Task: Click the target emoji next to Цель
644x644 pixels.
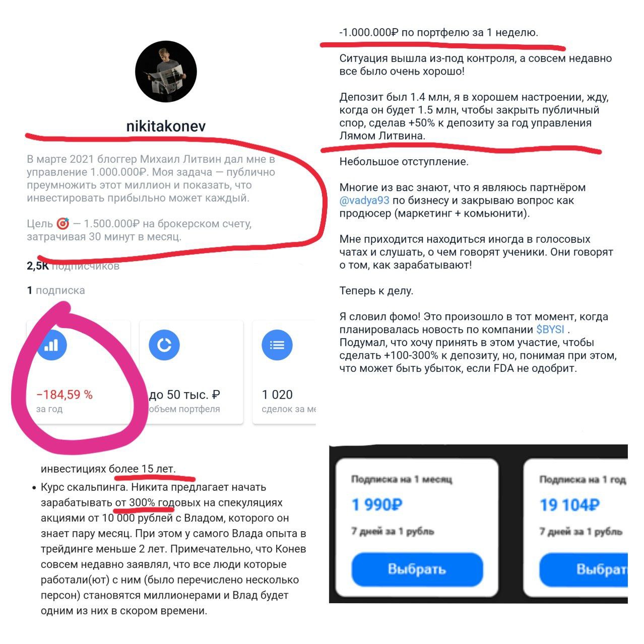Action: click(62, 224)
